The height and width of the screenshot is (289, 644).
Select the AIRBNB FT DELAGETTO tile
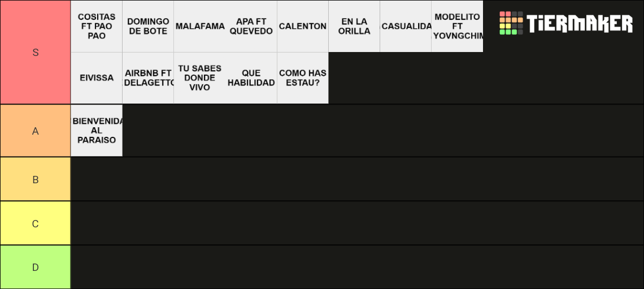point(148,78)
